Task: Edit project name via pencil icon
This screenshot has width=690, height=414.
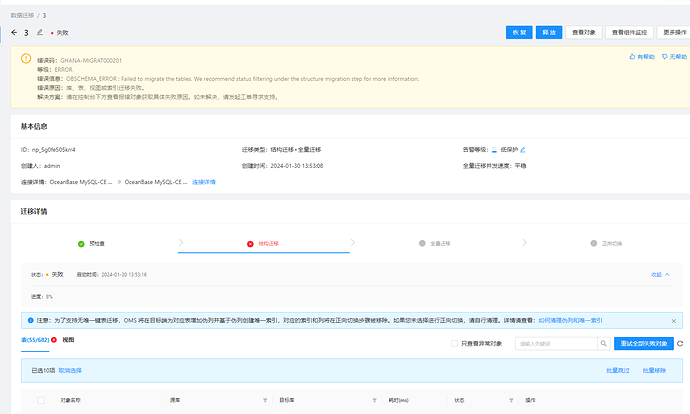Action: tap(40, 32)
